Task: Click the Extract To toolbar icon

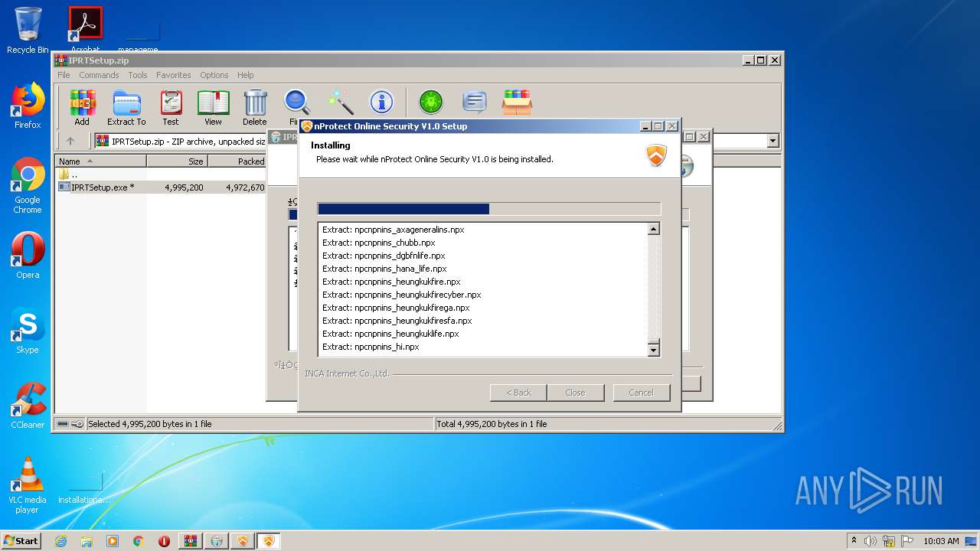Action: pyautogui.click(x=126, y=107)
